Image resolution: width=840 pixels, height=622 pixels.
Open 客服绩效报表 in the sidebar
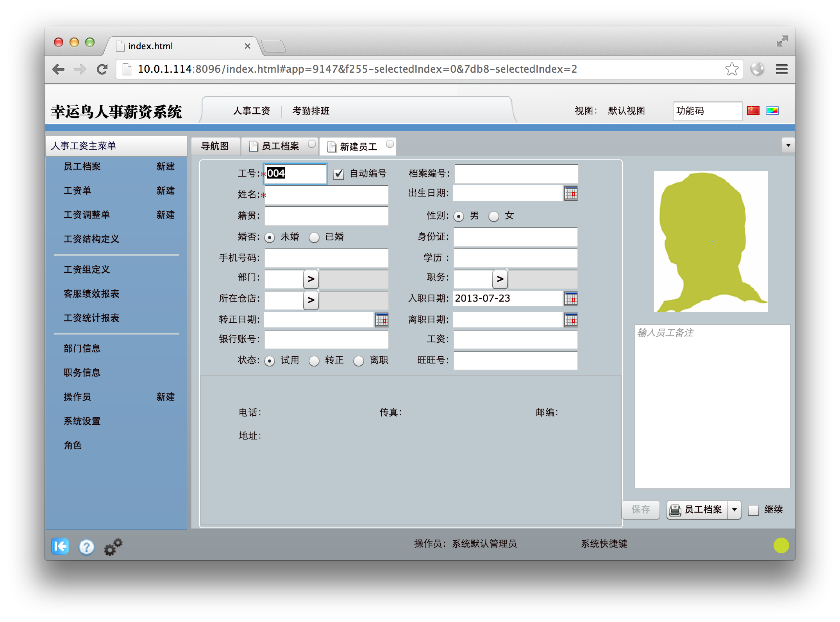[91, 294]
